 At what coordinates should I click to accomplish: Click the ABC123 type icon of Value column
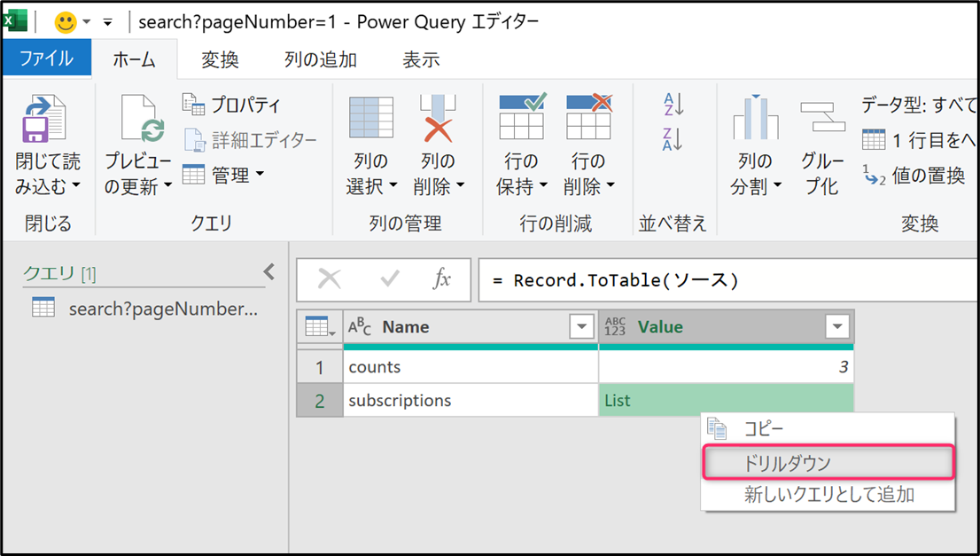tap(615, 327)
